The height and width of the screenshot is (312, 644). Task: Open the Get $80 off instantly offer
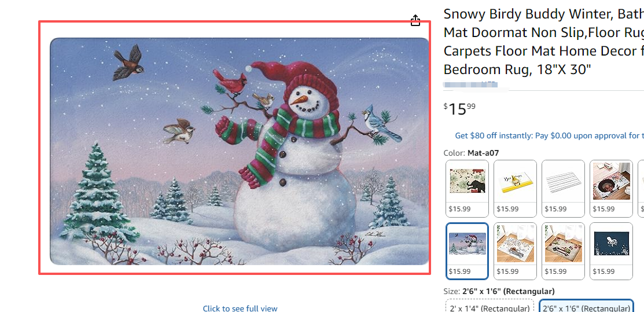[x=549, y=135]
